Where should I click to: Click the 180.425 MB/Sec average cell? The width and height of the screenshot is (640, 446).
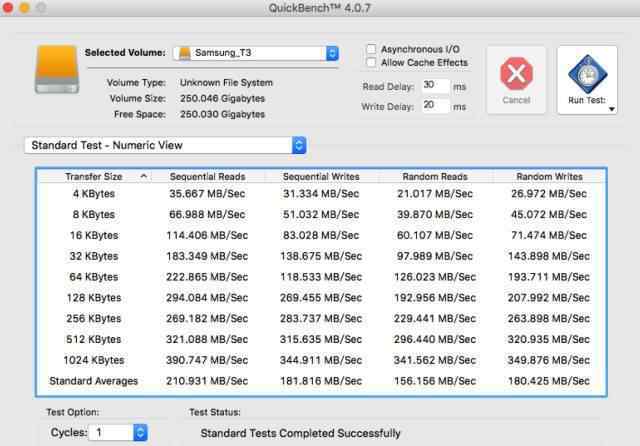(549, 381)
